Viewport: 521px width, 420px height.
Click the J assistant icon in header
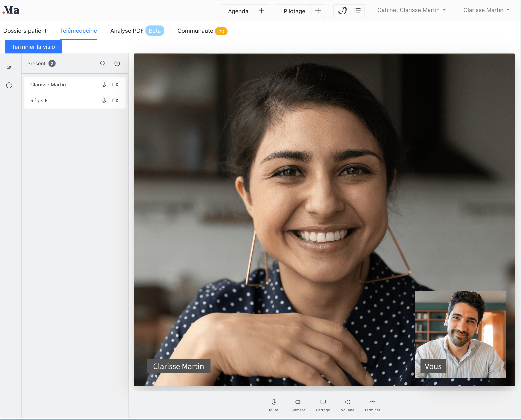click(x=342, y=11)
